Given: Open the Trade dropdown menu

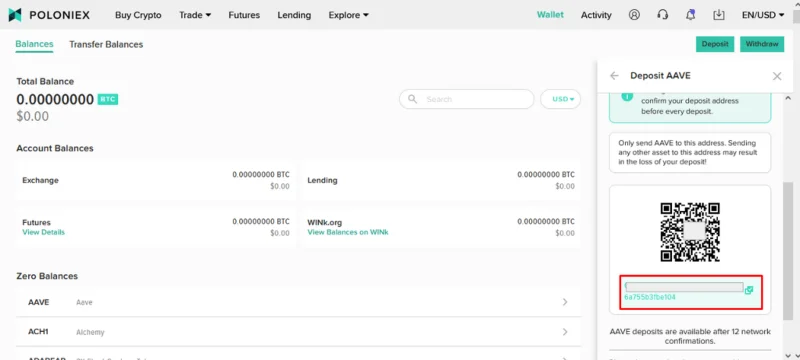Looking at the screenshot, I should pos(195,15).
